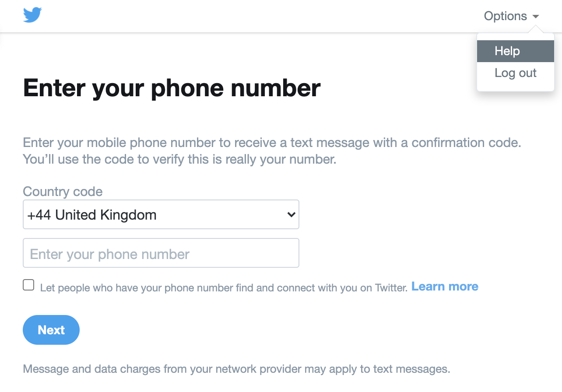This screenshot has height=392, width=562.
Task: Enable the find-by-phone-number checkbox
Action: click(x=28, y=285)
